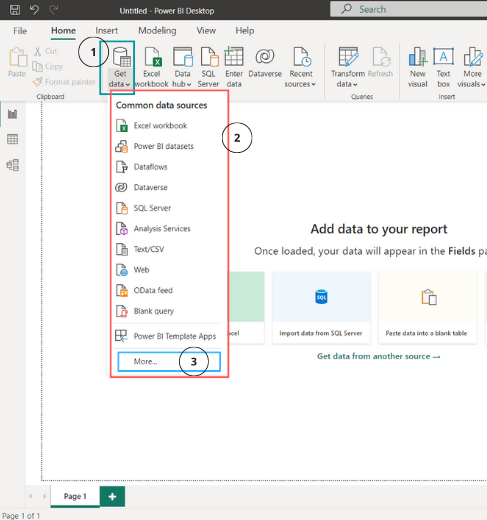Viewport: 487px width, 520px height.
Task: Click Get data from another source link
Action: point(378,356)
